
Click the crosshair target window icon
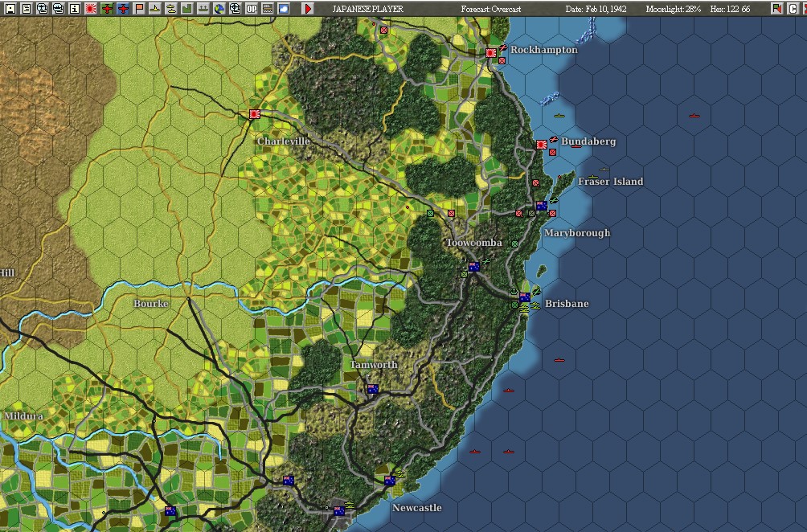pos(236,8)
